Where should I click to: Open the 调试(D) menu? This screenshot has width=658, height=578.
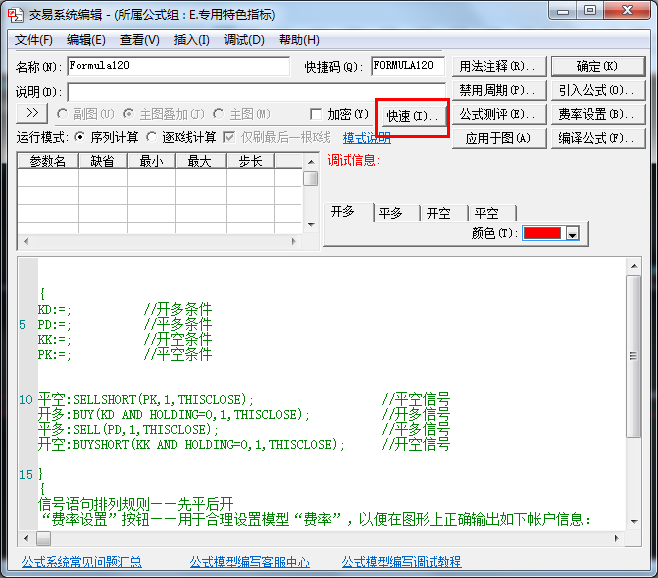[244, 40]
